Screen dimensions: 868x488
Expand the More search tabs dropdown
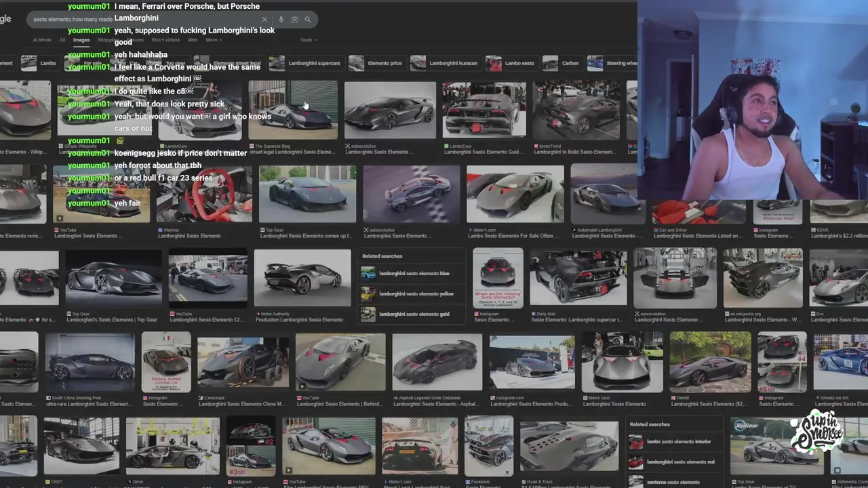tap(214, 40)
